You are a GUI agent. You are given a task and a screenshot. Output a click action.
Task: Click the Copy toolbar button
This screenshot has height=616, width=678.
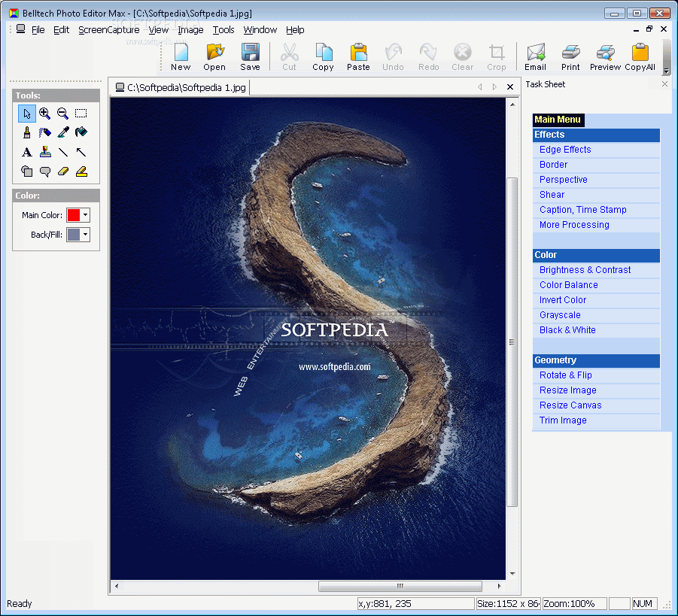pos(323,56)
